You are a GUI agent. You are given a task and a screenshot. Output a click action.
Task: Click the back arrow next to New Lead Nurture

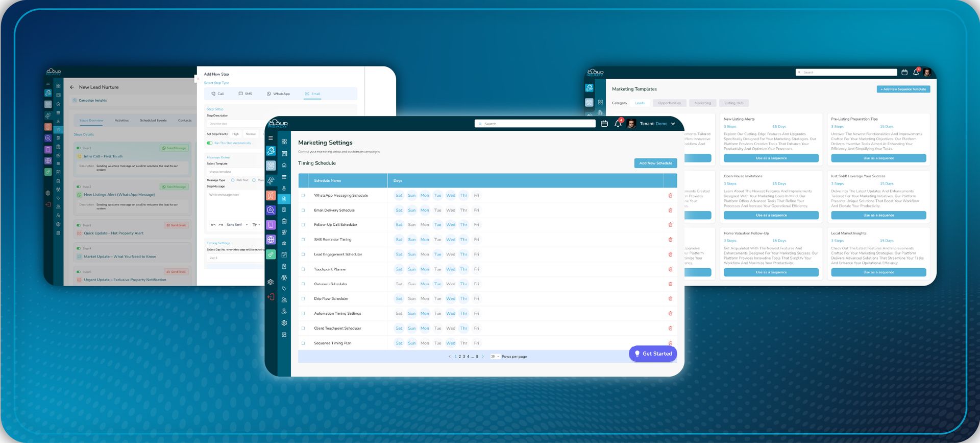(72, 87)
